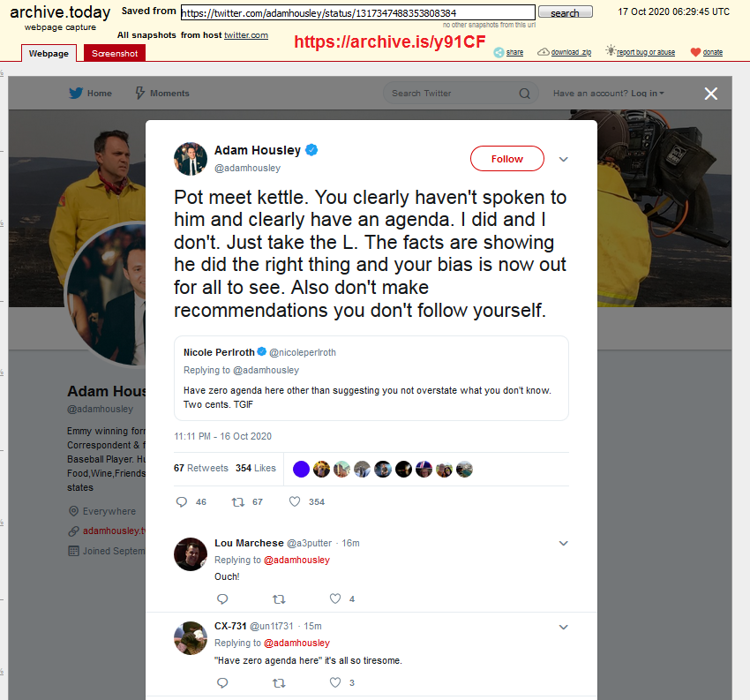
Task: Click reply icon under CX-731's tweet
Action: pyautogui.click(x=222, y=682)
